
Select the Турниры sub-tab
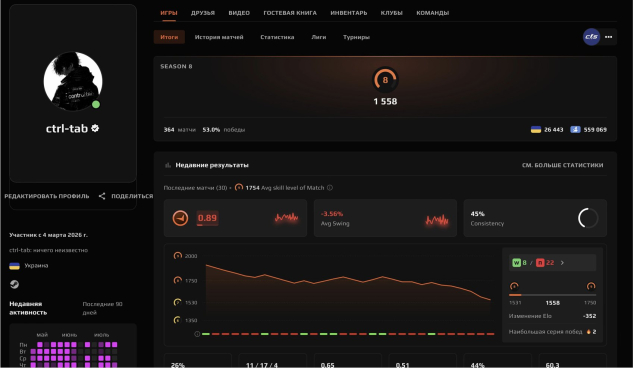[x=356, y=37]
